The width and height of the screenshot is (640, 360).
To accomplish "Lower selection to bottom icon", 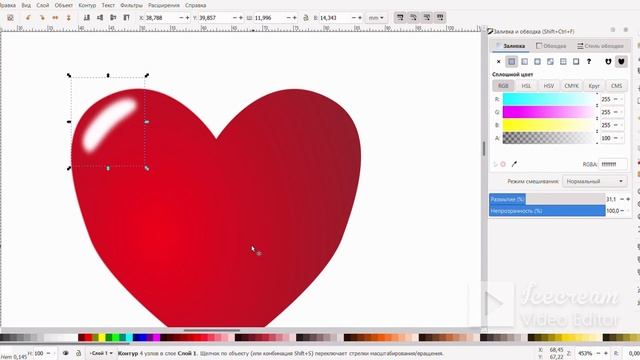I will tap(87, 18).
